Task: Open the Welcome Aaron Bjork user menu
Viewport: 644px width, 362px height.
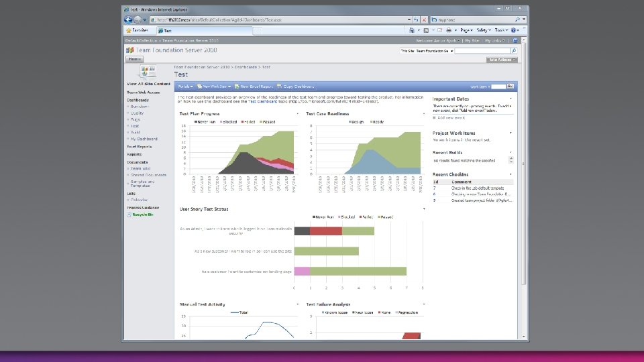Action: click(438, 41)
